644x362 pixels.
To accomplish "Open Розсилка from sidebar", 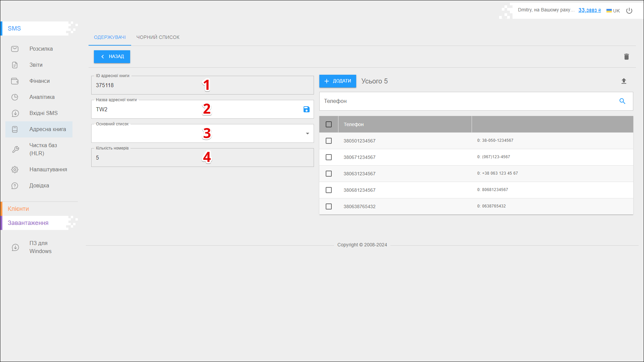I will (41, 49).
